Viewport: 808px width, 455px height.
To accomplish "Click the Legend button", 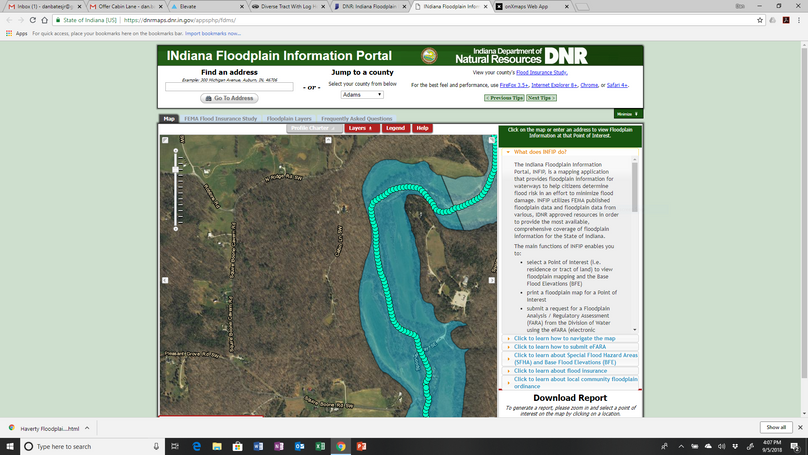I will [395, 128].
